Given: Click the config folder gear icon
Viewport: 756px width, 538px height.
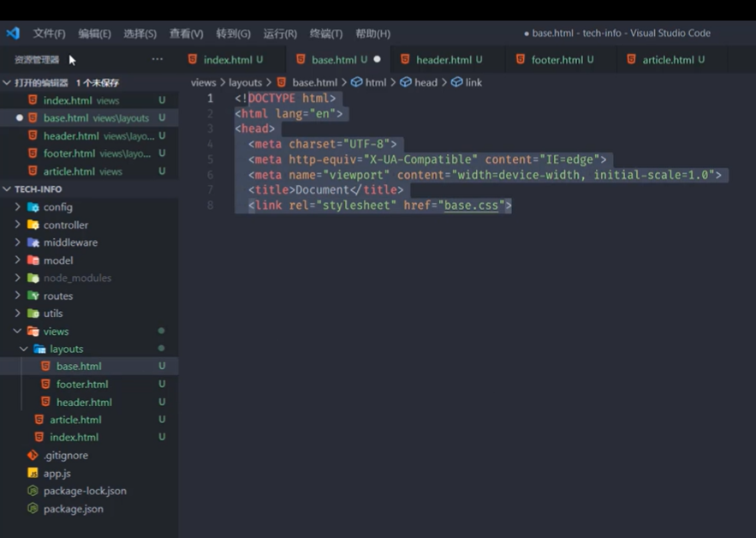Looking at the screenshot, I should [x=33, y=207].
